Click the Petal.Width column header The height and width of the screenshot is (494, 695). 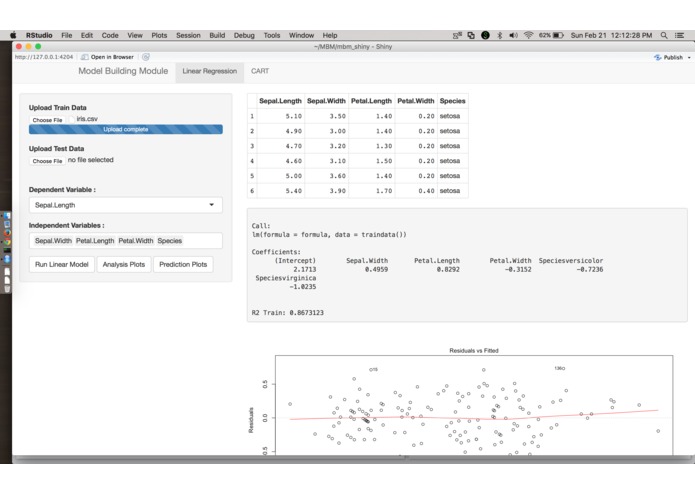click(416, 101)
